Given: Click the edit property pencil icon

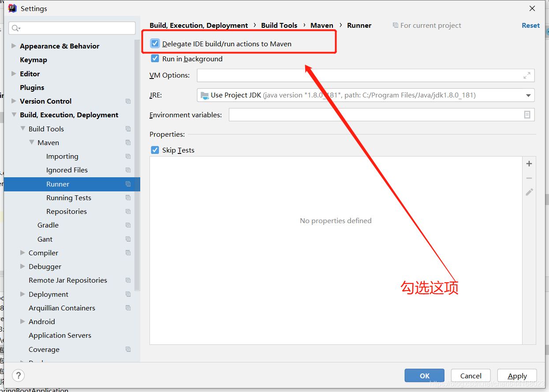Looking at the screenshot, I should click(x=529, y=192).
